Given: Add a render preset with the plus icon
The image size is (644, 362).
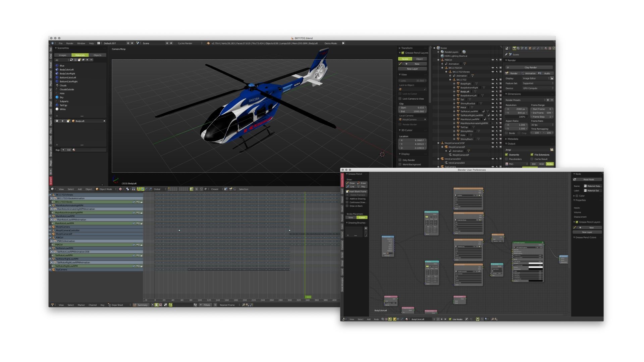Looking at the screenshot, I should pyautogui.click(x=548, y=100).
